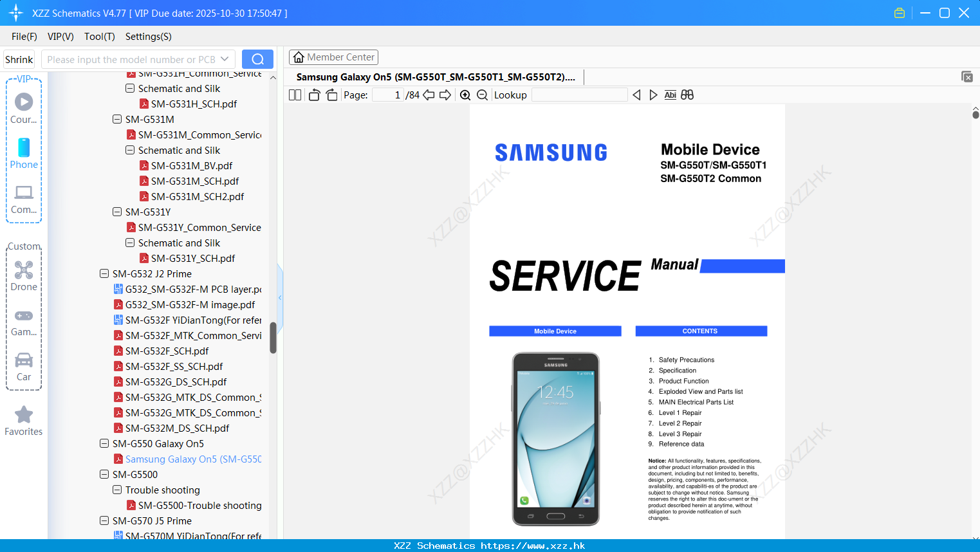
Task: Click the Lookup text field
Action: coord(579,95)
